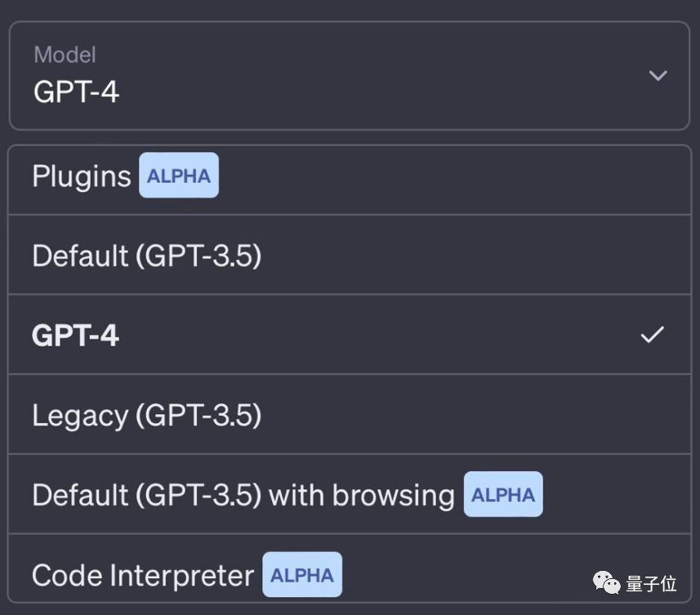This screenshot has width=700, height=615.
Task: Pick the Legacy (GPT-3.5) model
Action: (x=147, y=416)
